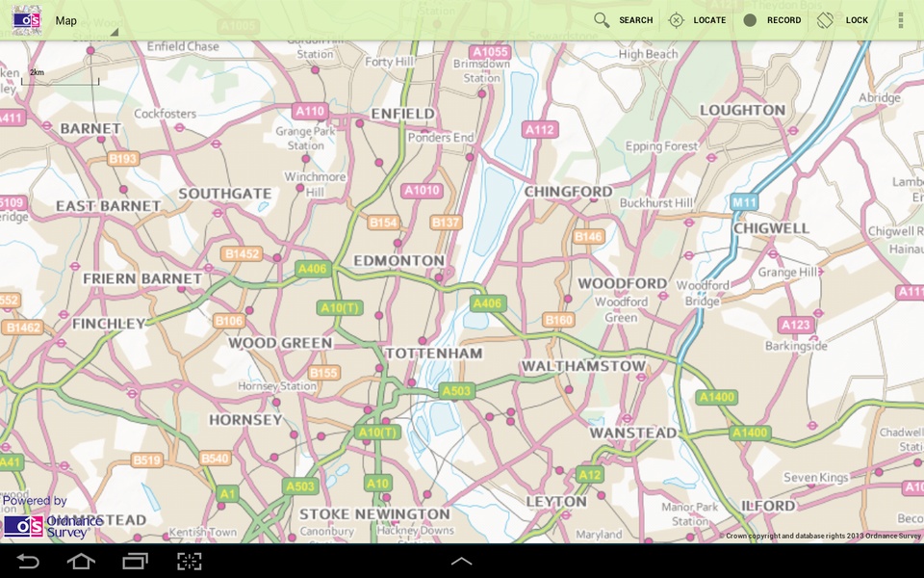The image size is (924, 578).
Task: Click the Epping Forest label
Action: [661, 146]
